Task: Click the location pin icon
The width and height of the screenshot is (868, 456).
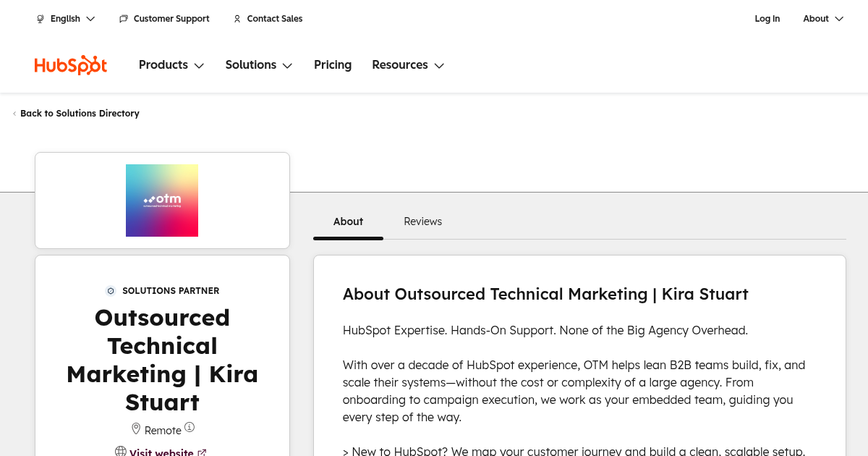Action: coord(135,429)
